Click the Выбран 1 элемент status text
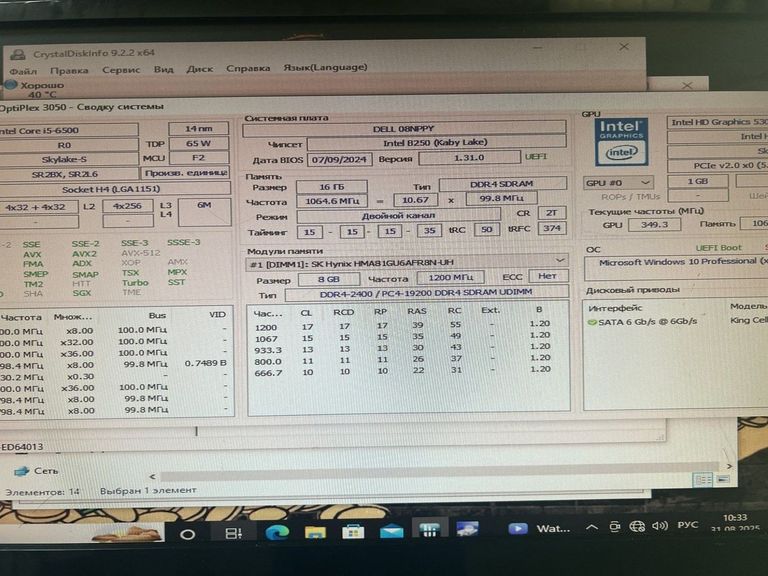 148,490
